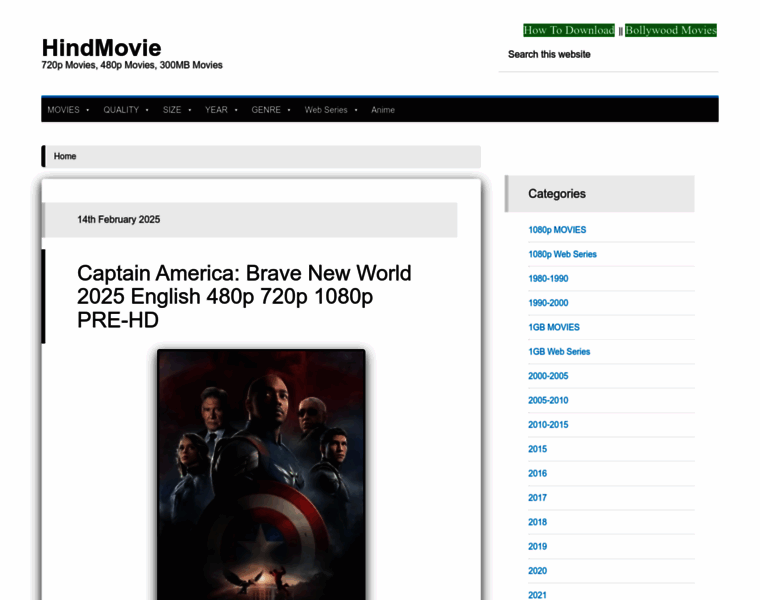Go to Home breadcrumb
760x600 pixels.
65,157
